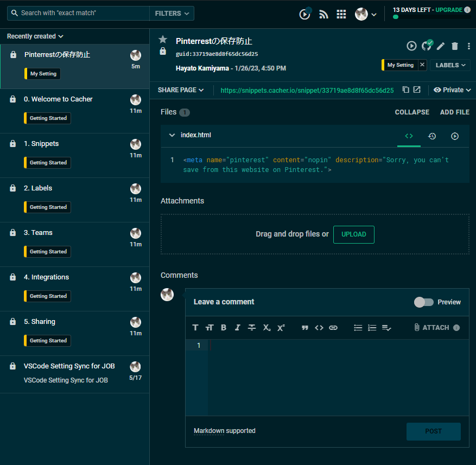
Task: Select the 2. Labels entry
Action: click(x=75, y=200)
